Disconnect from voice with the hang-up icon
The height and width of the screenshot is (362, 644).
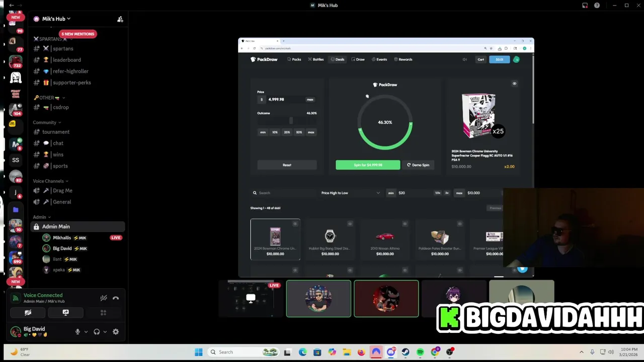pos(116,298)
